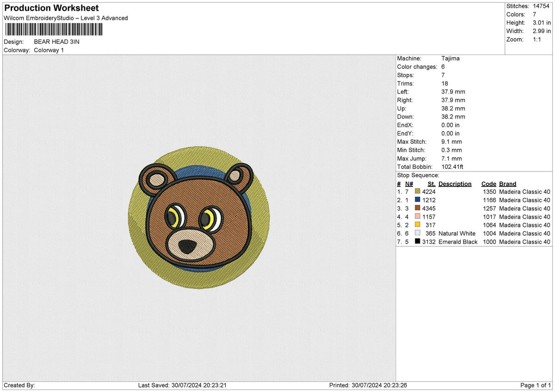Click the Natural White color swatch

(418, 233)
